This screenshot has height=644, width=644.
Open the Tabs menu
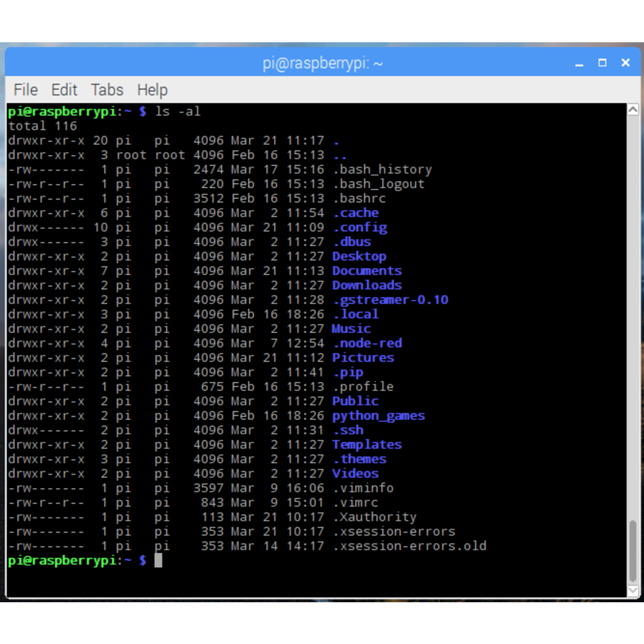pyautogui.click(x=107, y=90)
